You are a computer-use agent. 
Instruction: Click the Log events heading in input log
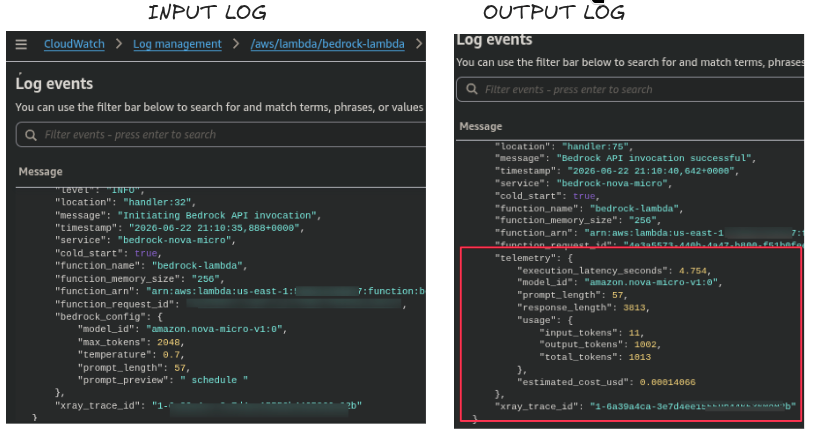(54, 84)
